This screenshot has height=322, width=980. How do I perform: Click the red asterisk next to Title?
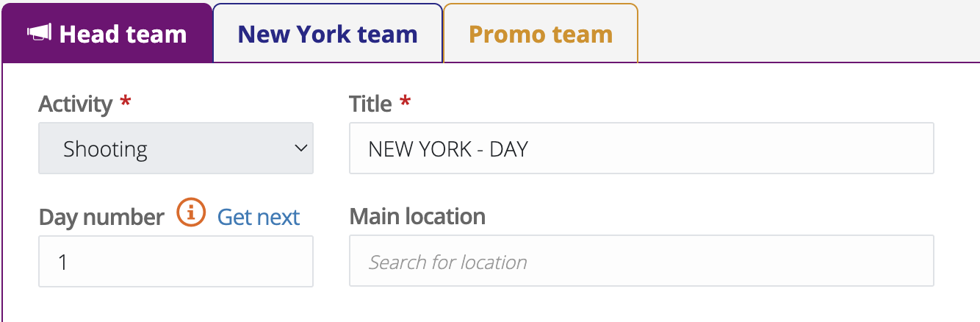[404, 103]
